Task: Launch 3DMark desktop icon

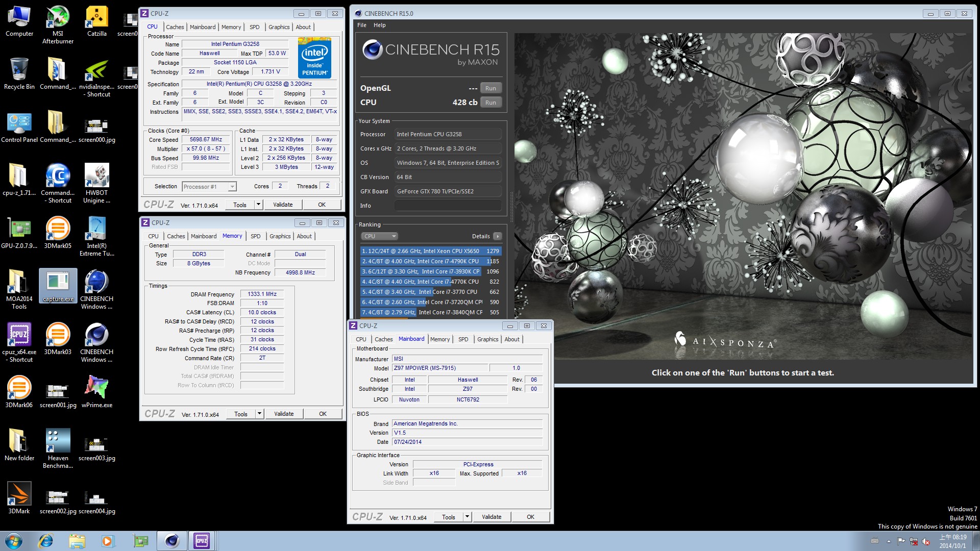Action: point(19,498)
